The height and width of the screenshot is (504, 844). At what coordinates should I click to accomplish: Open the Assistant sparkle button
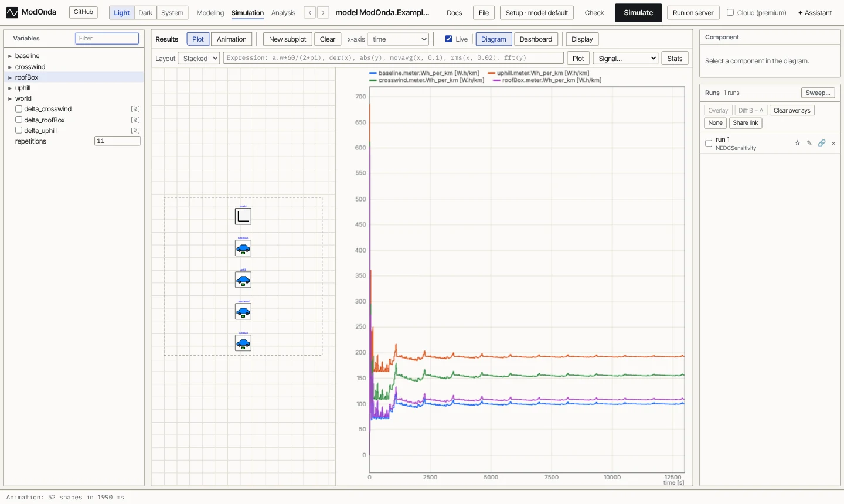click(815, 13)
